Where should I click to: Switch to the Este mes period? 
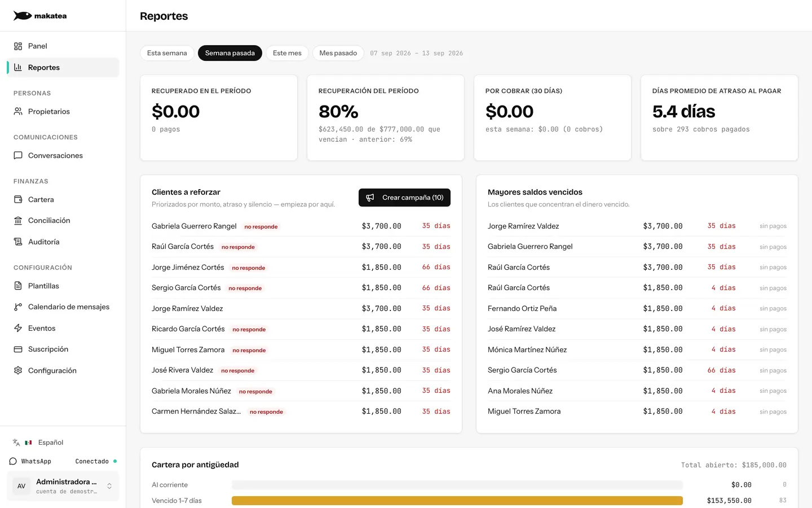click(x=287, y=53)
